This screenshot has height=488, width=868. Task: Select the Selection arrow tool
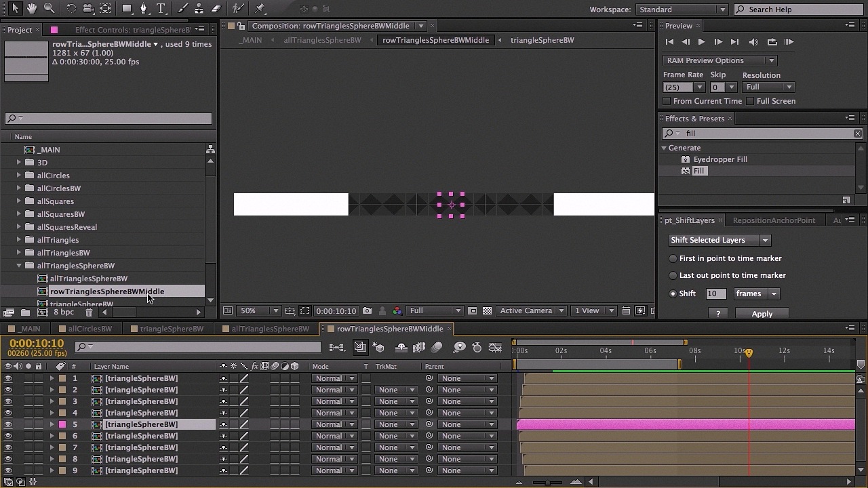[15, 9]
